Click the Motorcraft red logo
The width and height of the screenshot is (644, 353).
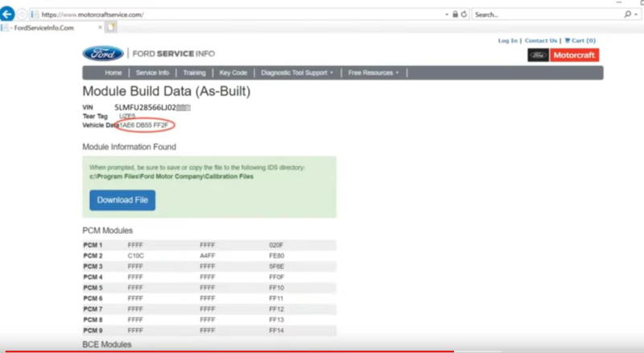pyautogui.click(x=574, y=55)
